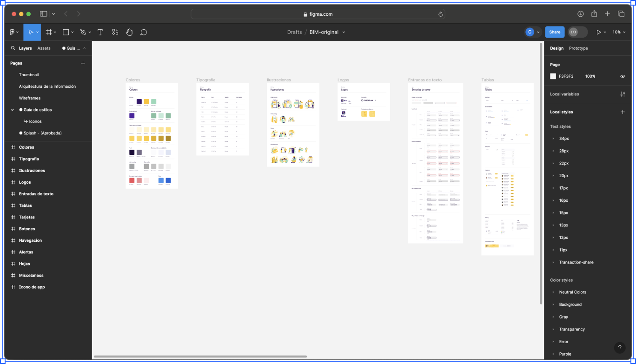636x364 pixels.
Task: Select the Comment tool
Action: pyautogui.click(x=144, y=32)
